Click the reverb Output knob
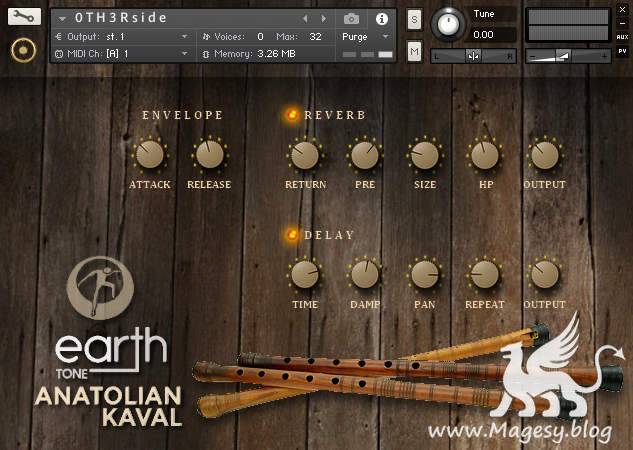633x450 pixels. (x=545, y=155)
